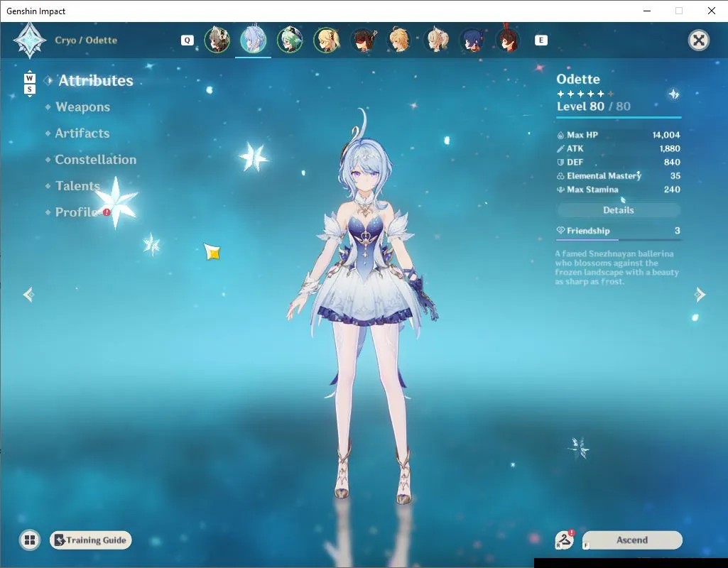Click the Q key previous-character indicator
728x568 pixels.
click(187, 40)
